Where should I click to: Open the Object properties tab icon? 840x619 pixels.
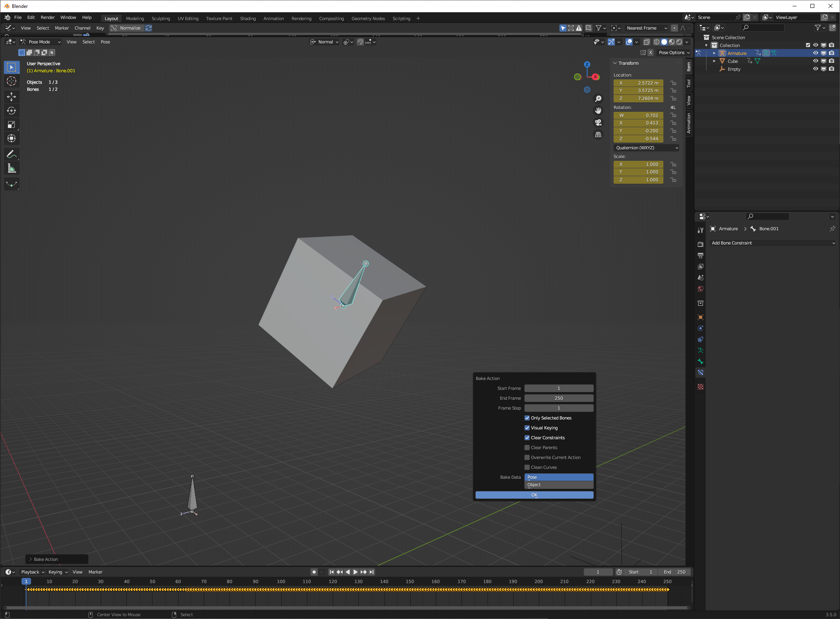coord(701,317)
